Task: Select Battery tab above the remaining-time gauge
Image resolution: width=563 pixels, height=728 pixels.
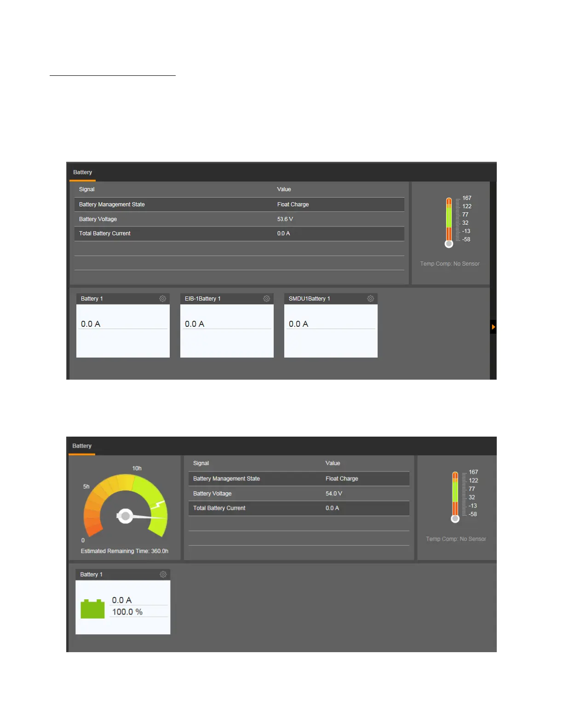Action: [x=82, y=446]
